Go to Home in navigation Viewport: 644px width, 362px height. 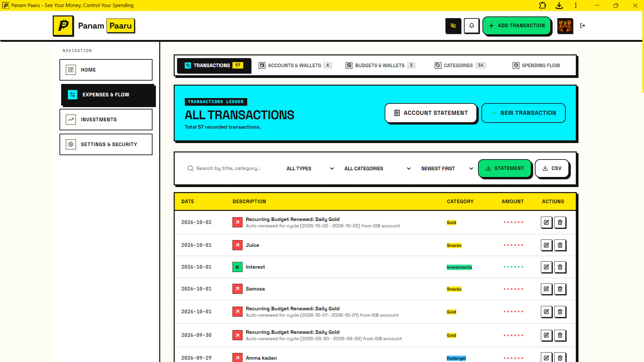click(x=106, y=70)
